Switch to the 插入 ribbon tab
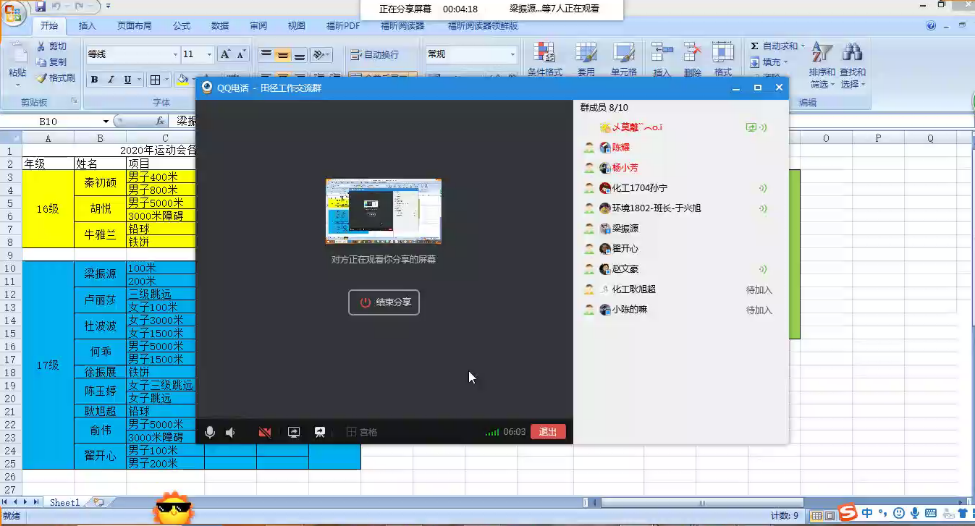This screenshot has width=975, height=526. (x=87, y=25)
